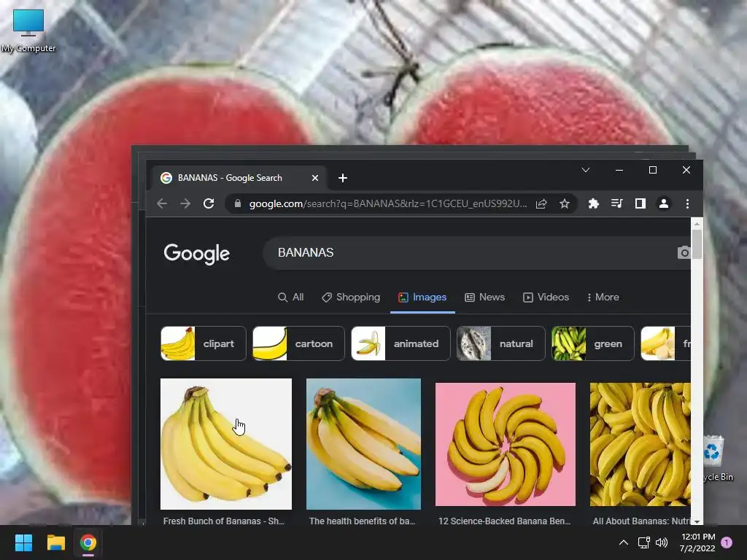The height and width of the screenshot is (560, 747).
Task: Close the BANANAS Google Search tab
Action: 315,178
